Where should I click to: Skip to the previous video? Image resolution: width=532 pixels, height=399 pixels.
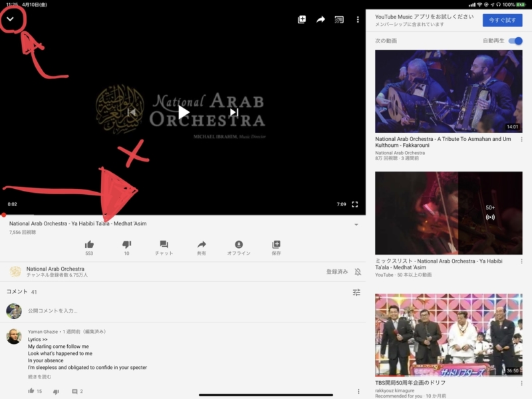click(x=132, y=112)
